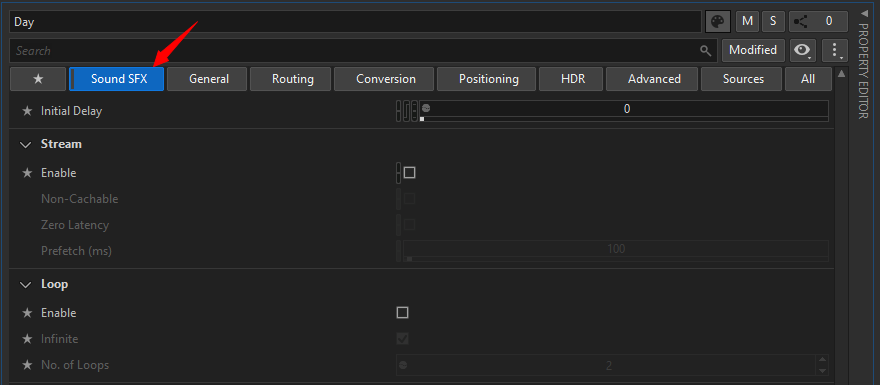The width and height of the screenshot is (880, 385).
Task: Open the three-dot more options menu
Action: pyautogui.click(x=835, y=51)
